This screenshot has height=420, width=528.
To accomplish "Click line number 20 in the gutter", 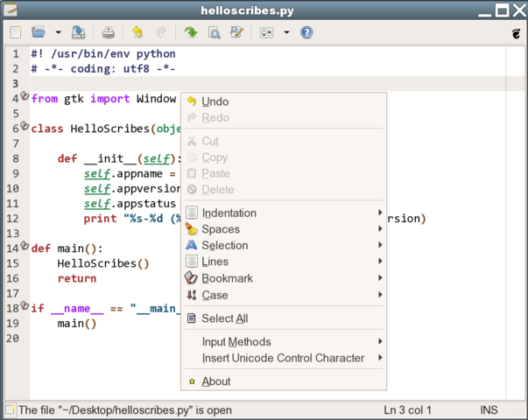I will click(12, 339).
